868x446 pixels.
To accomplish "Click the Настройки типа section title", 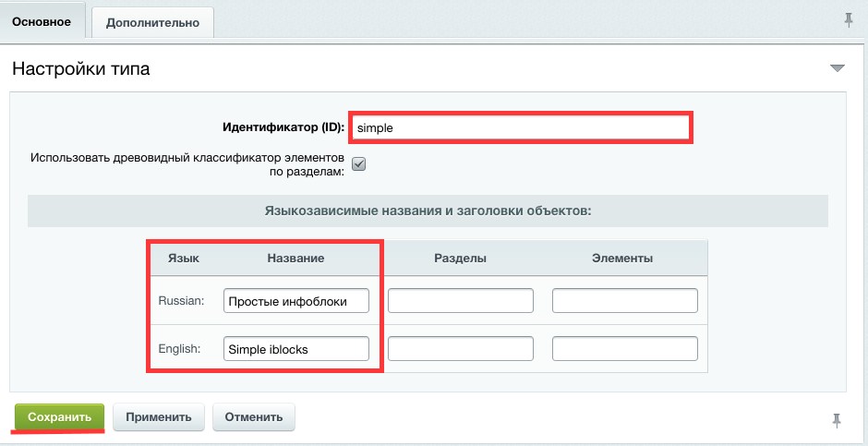I will pos(80,68).
